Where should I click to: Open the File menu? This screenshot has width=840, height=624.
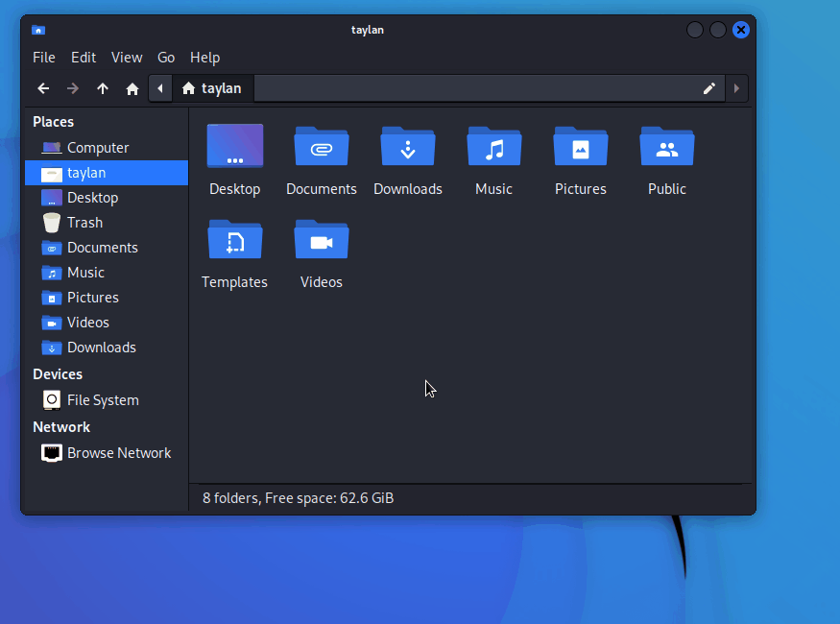pos(44,58)
